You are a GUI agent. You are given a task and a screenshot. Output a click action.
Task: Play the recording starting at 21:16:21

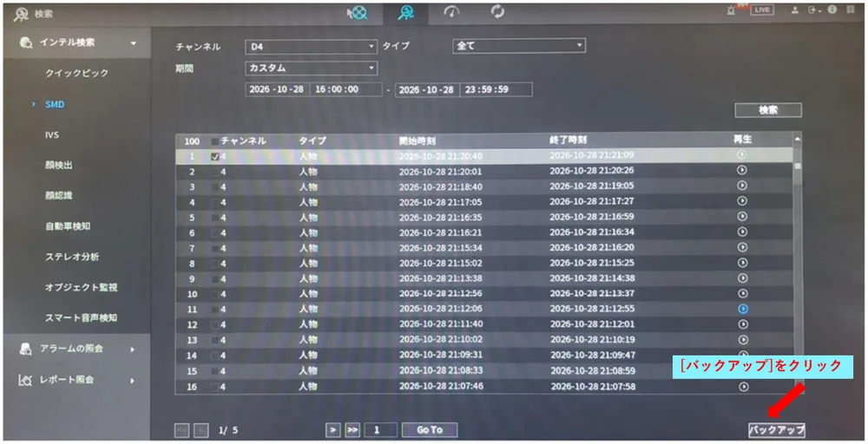click(742, 232)
